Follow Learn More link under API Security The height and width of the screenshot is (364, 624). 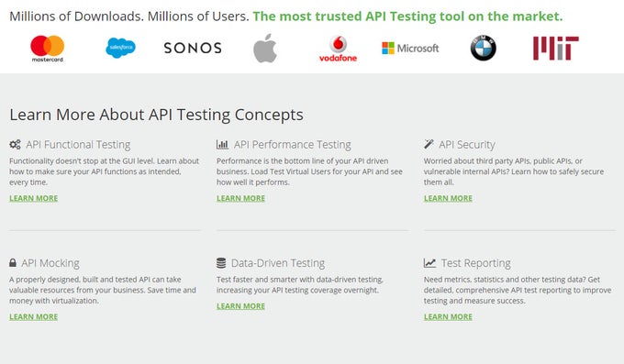point(448,198)
